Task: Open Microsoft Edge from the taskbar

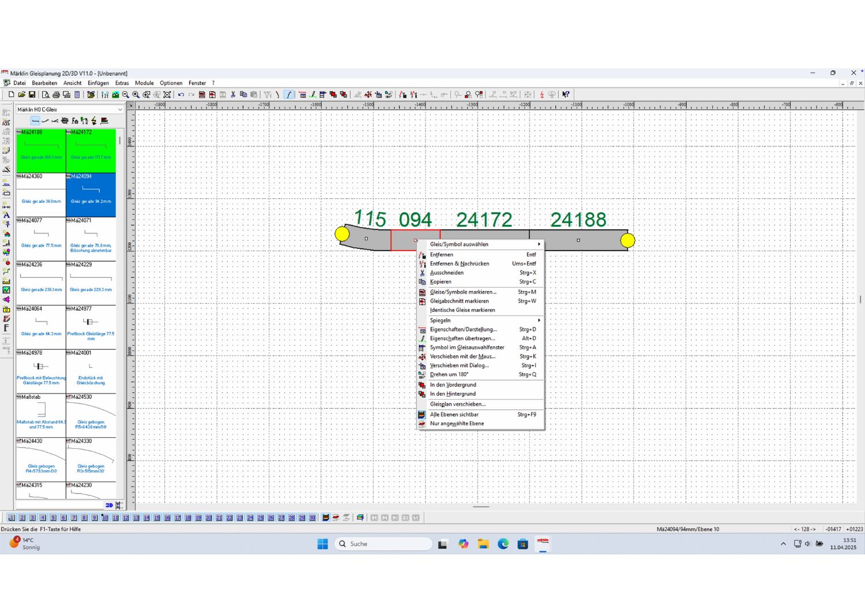Action: (x=503, y=544)
